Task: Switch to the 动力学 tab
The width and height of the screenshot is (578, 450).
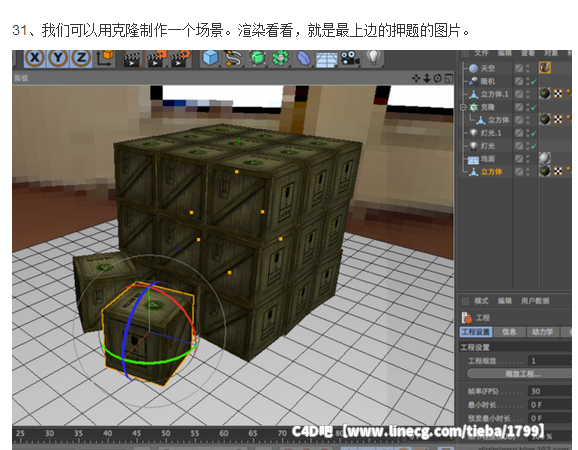Action: (542, 332)
